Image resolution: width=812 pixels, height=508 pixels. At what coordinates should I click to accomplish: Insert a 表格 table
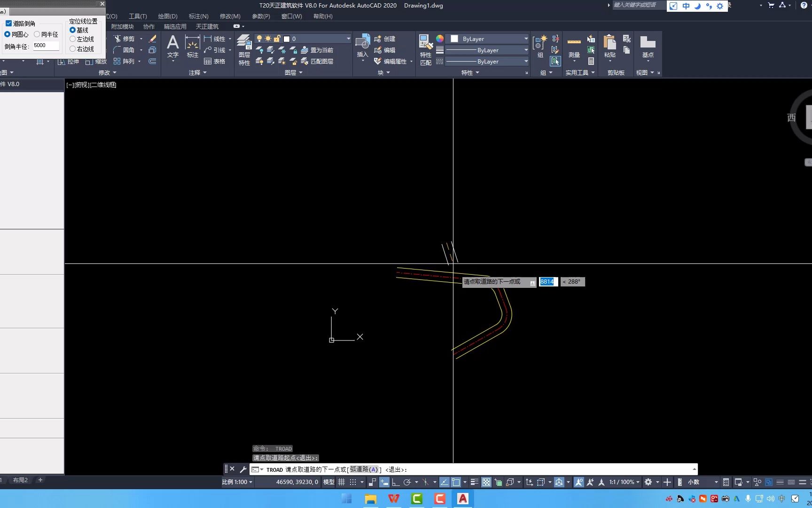click(215, 61)
